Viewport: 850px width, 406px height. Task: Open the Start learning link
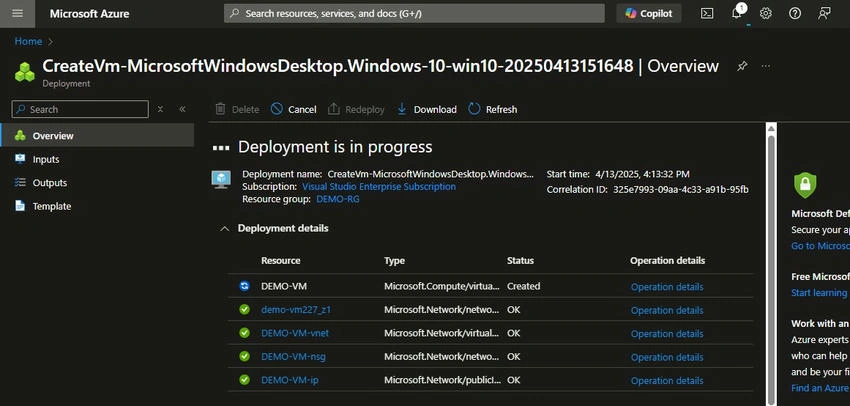coord(819,293)
